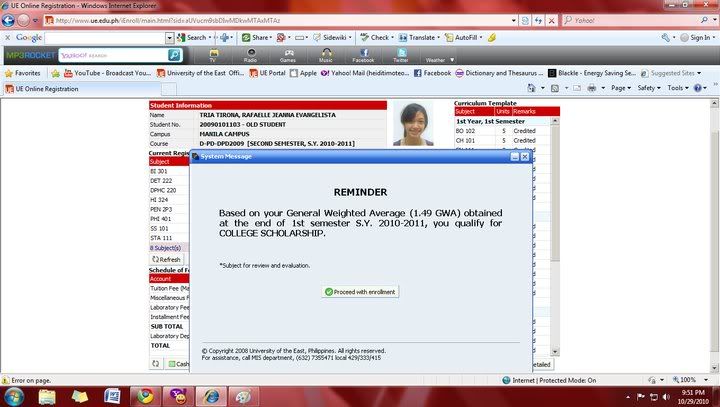Click the student photo thumbnail
Image resolution: width=720 pixels, height=407 pixels.
(413, 124)
